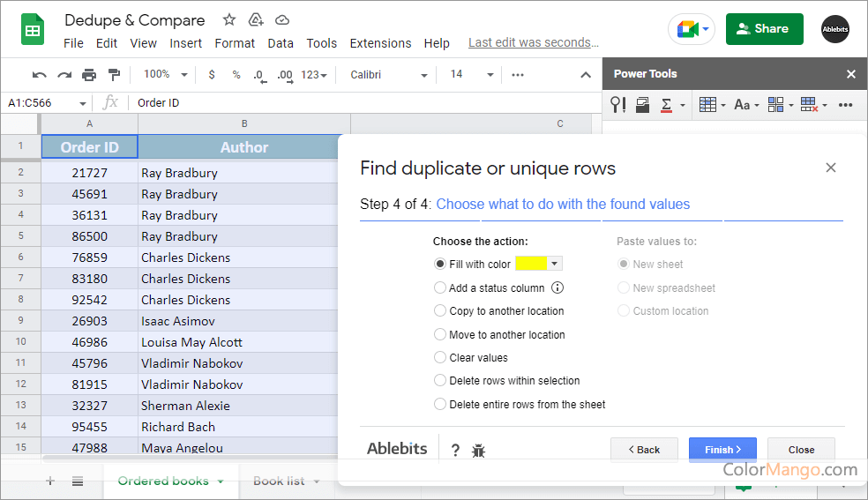Click the bug report icon
The height and width of the screenshot is (500, 868).
tap(479, 451)
